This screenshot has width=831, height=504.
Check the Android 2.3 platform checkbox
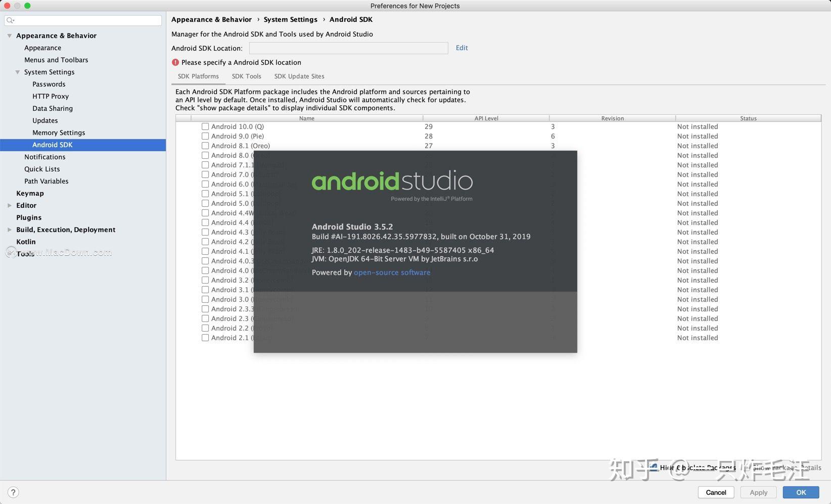pos(205,318)
